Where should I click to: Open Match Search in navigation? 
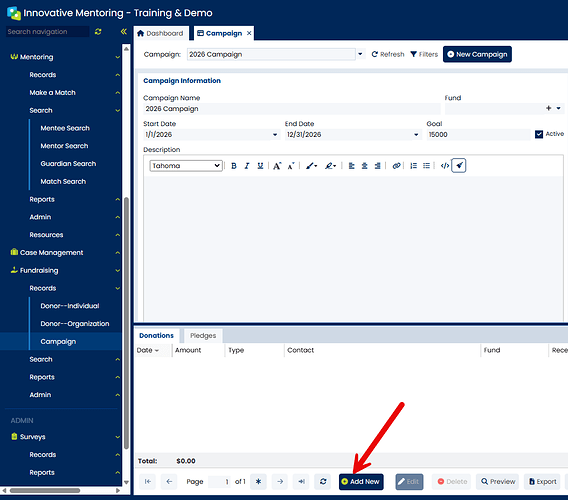click(x=63, y=182)
